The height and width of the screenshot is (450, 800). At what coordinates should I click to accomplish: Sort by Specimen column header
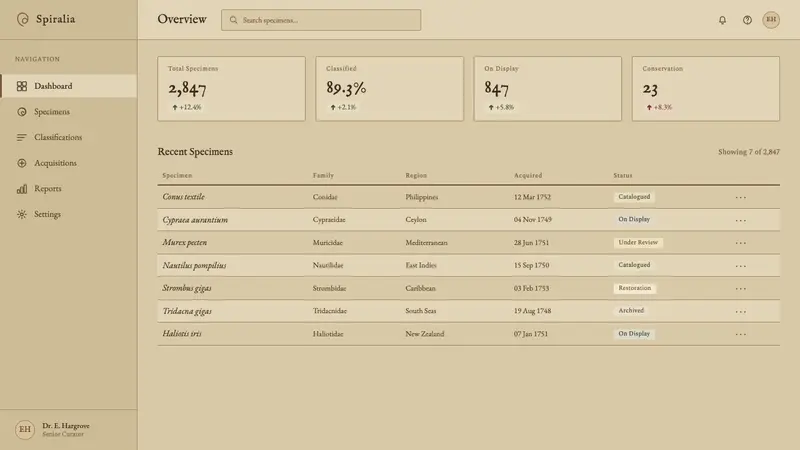click(x=177, y=176)
